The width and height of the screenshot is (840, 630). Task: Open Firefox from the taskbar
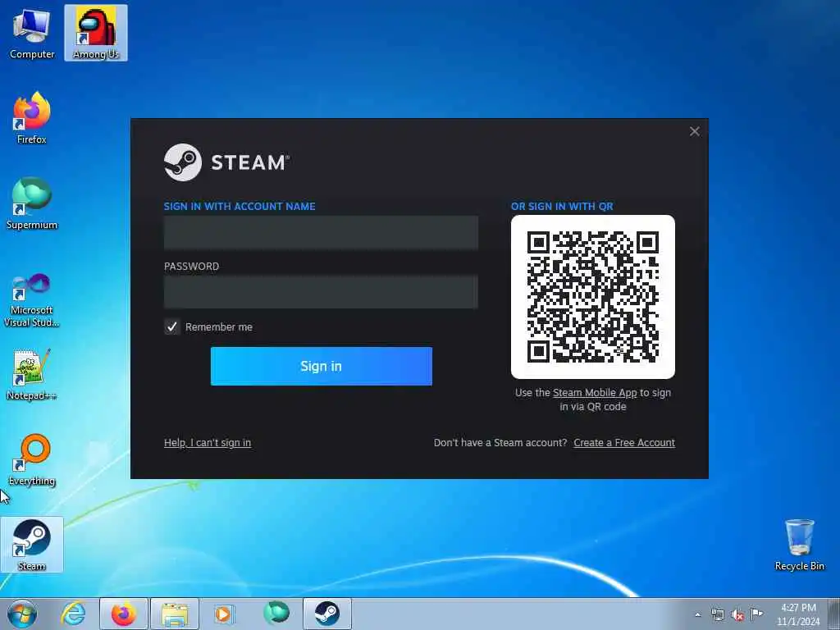pos(124,614)
